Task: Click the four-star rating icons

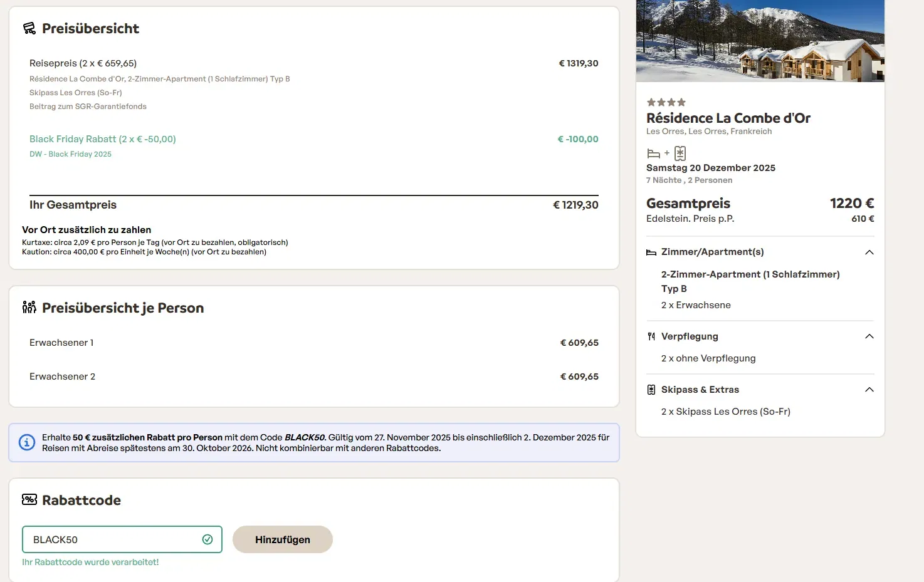Action: [x=666, y=102]
